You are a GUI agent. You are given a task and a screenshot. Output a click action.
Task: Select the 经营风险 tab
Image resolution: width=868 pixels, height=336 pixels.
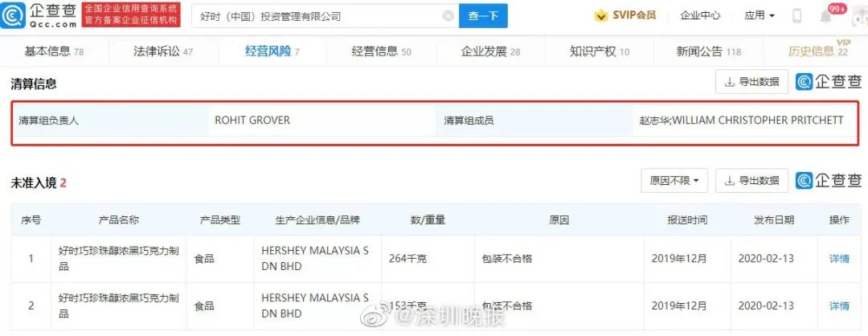point(272,51)
